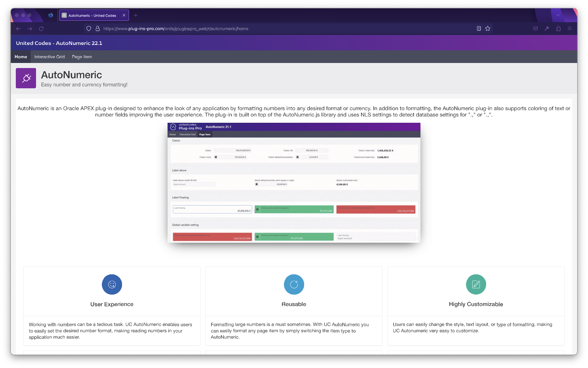Click the AutoNumeric intro paragraph text
This screenshot has height=368, width=588.
[294, 111]
